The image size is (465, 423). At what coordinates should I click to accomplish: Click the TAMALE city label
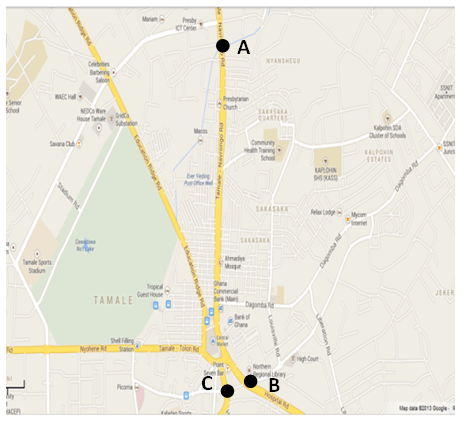click(113, 300)
